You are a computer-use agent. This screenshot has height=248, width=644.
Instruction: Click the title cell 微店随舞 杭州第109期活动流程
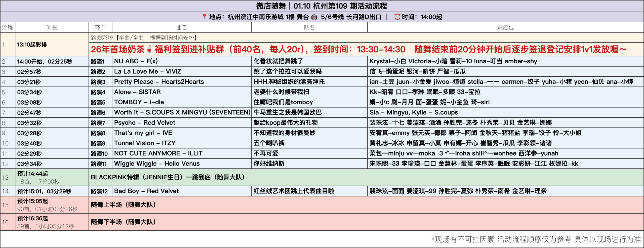(321, 6)
